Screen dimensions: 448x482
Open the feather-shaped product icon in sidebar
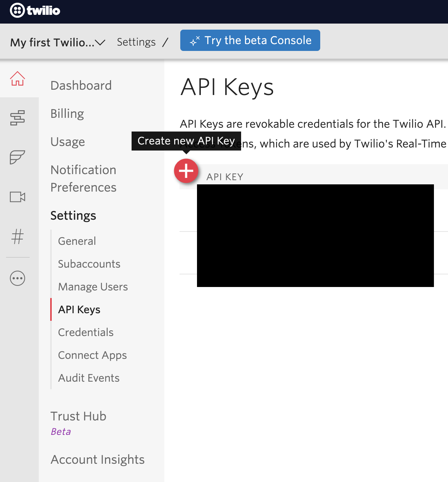17,157
